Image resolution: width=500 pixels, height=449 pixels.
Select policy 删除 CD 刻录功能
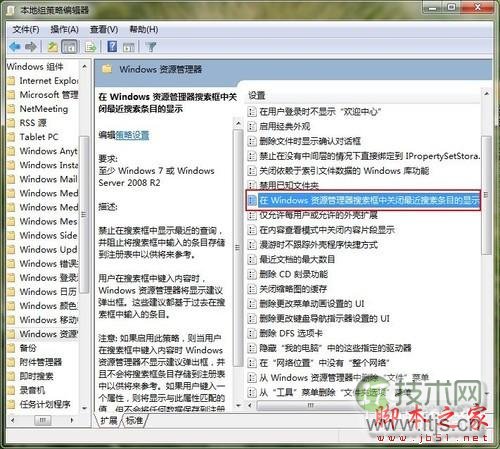(x=288, y=274)
